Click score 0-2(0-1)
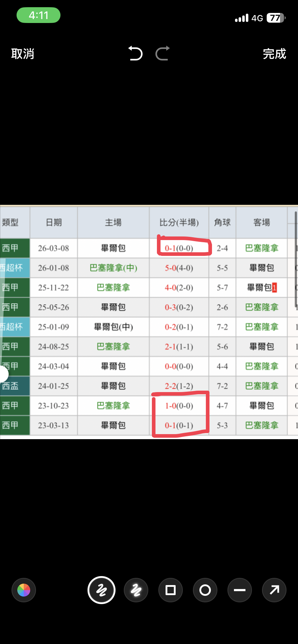Viewport: 298px width, 644px height. [179, 327]
